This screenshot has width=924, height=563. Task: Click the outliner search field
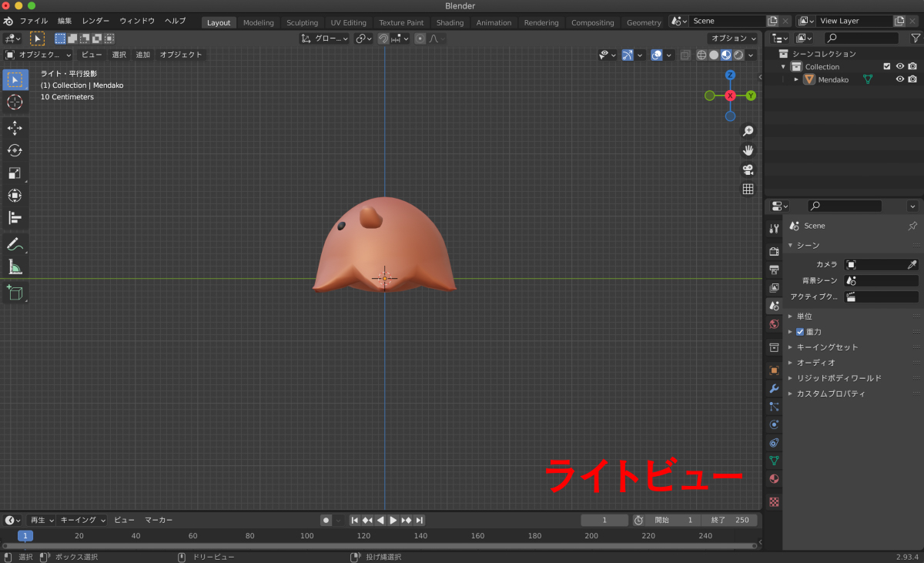(x=861, y=38)
